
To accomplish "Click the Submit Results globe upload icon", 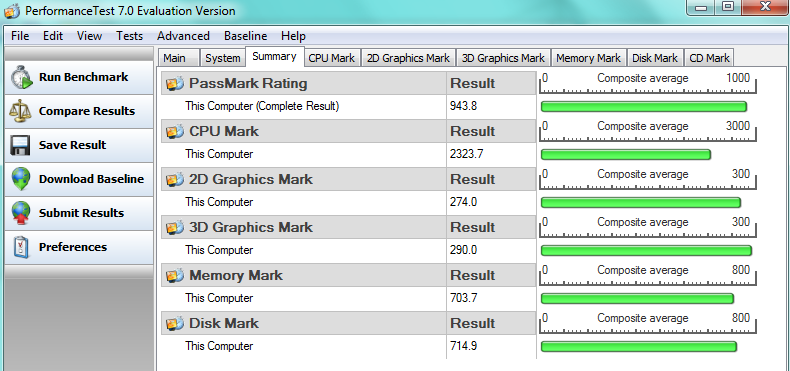I will (x=20, y=213).
